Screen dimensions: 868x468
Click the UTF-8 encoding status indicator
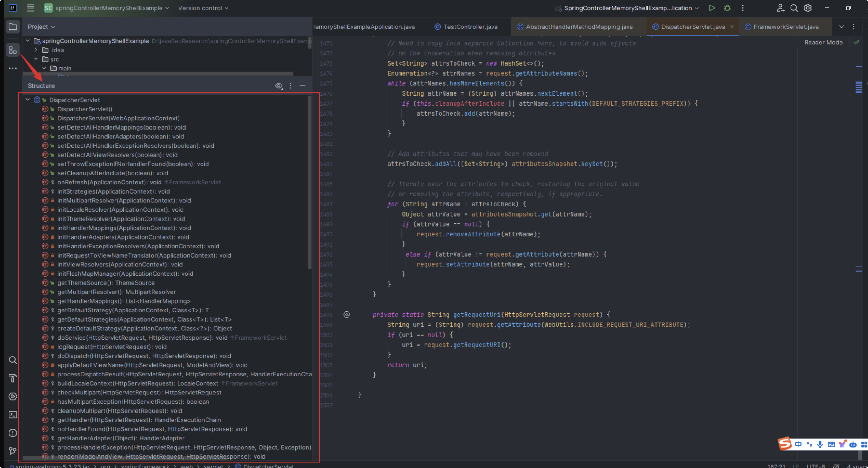point(816,466)
